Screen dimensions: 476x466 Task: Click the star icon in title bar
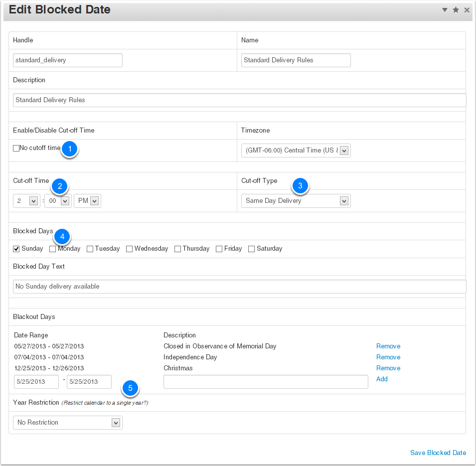tap(456, 10)
